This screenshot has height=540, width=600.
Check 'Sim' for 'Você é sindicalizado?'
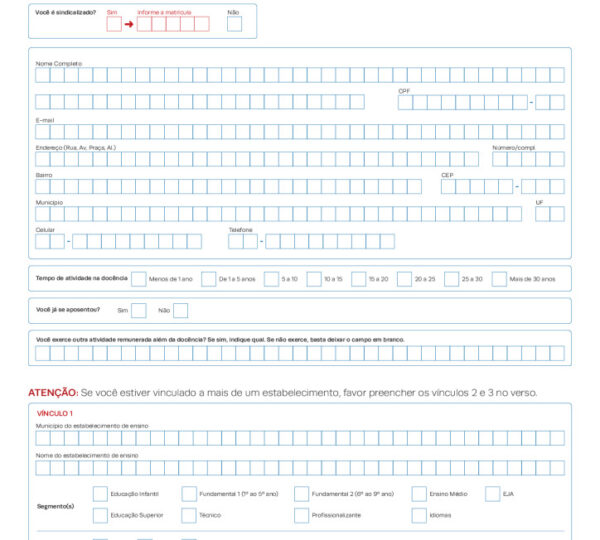tap(114, 24)
